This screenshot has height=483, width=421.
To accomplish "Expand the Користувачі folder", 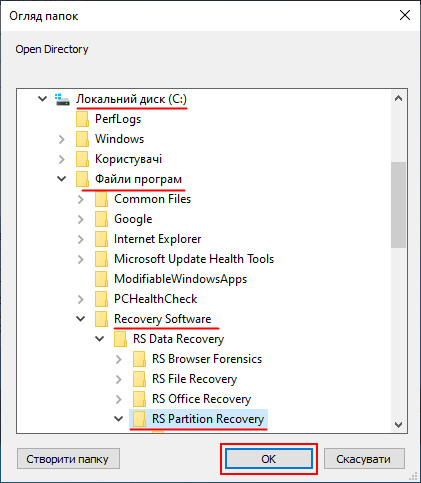I will (x=62, y=159).
